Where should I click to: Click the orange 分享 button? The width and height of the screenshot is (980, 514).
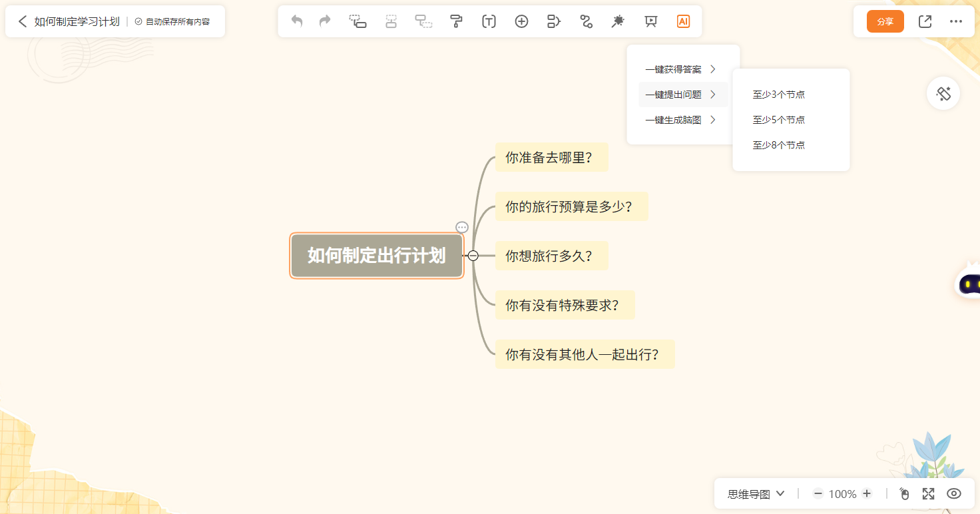(885, 21)
